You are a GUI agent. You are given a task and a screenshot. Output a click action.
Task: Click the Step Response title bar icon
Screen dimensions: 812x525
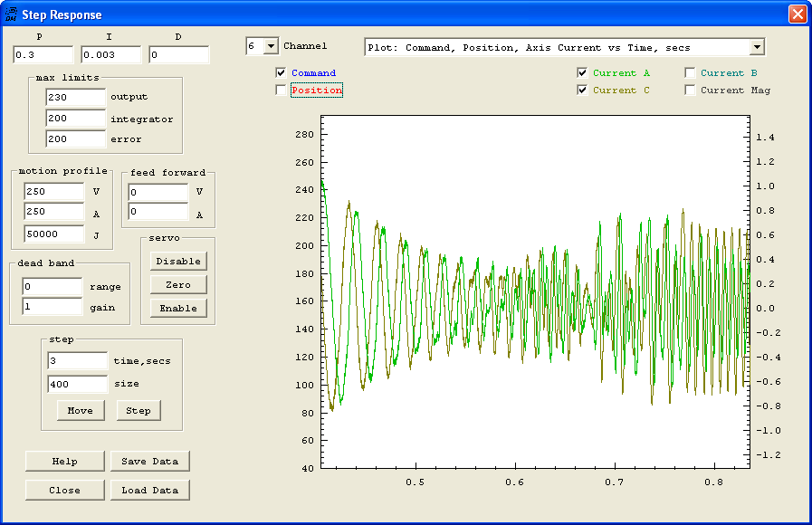pyautogui.click(x=11, y=14)
